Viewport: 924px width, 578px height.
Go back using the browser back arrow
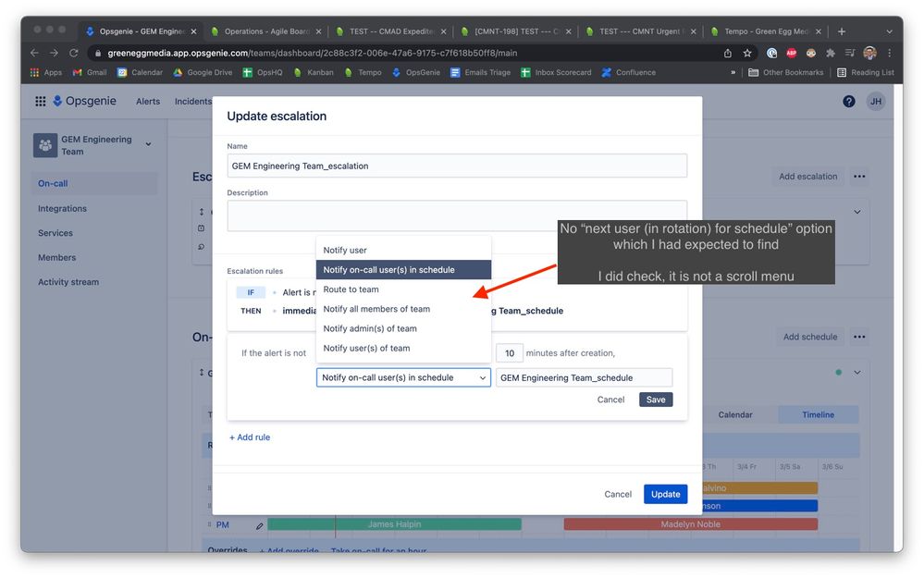(x=35, y=53)
